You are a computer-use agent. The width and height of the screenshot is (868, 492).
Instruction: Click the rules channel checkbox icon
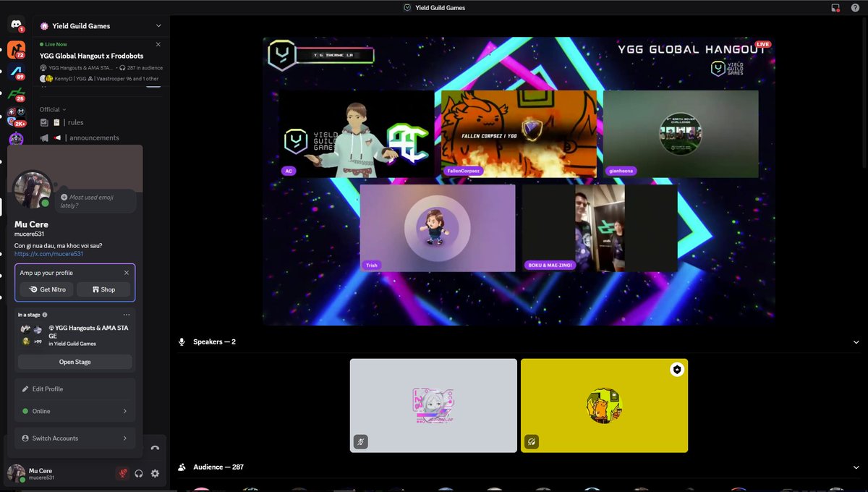(x=44, y=122)
